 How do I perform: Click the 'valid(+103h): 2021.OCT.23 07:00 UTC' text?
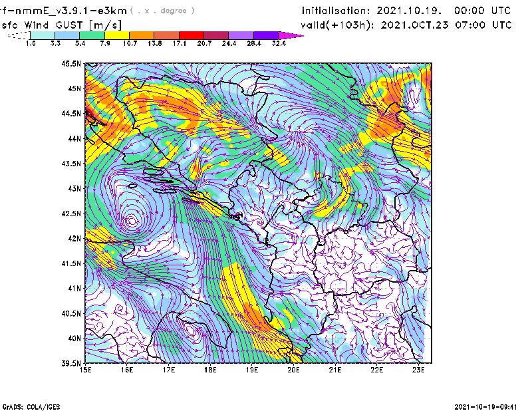click(406, 25)
